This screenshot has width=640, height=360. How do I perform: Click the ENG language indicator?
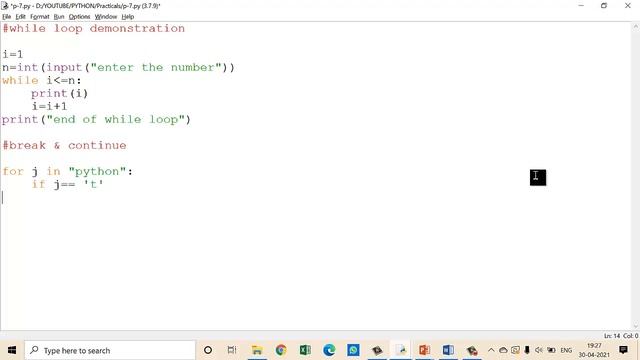(x=566, y=350)
